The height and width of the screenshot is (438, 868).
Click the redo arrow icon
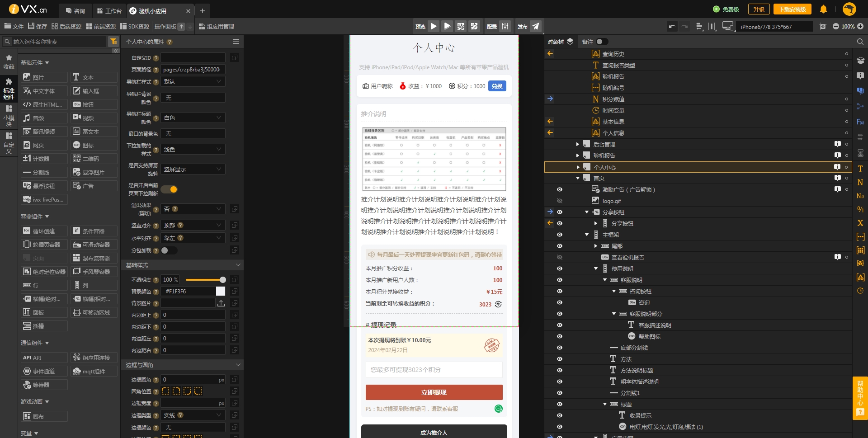pyautogui.click(x=685, y=26)
